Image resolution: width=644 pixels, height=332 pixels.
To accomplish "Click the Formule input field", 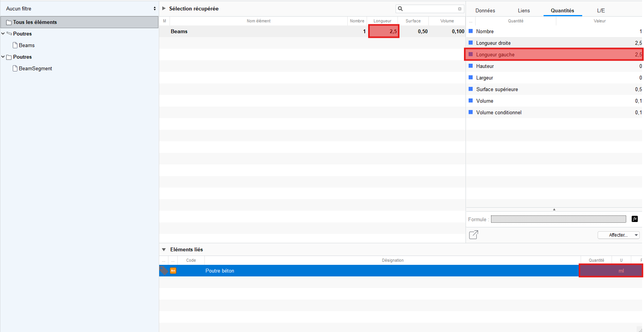I will 558,219.
